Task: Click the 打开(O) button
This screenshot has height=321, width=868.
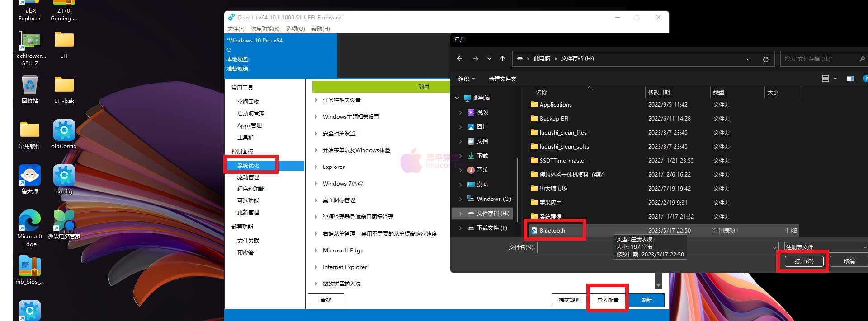Action: [804, 261]
